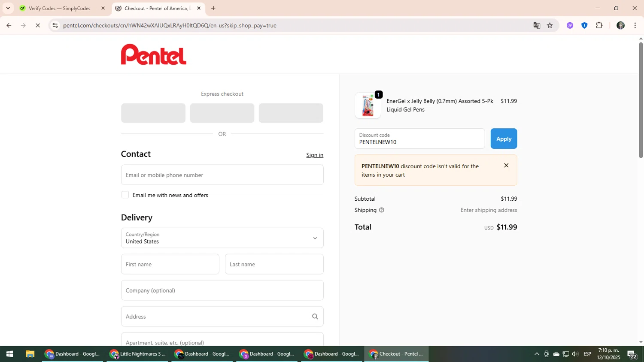Open the Windows Start menu

tap(9, 354)
